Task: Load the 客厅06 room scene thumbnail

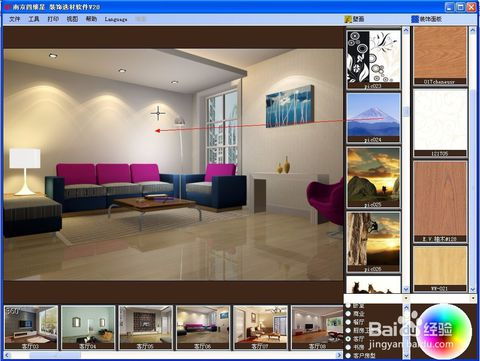Action: click(x=203, y=327)
